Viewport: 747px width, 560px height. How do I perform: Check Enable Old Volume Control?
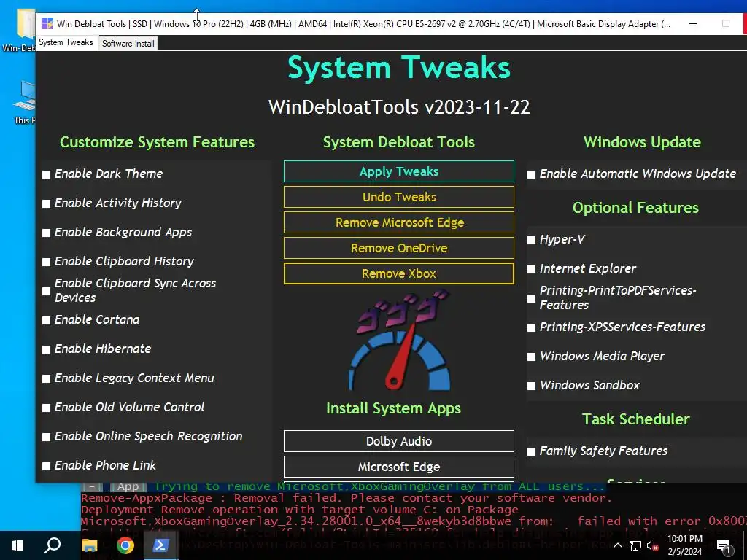pos(46,408)
